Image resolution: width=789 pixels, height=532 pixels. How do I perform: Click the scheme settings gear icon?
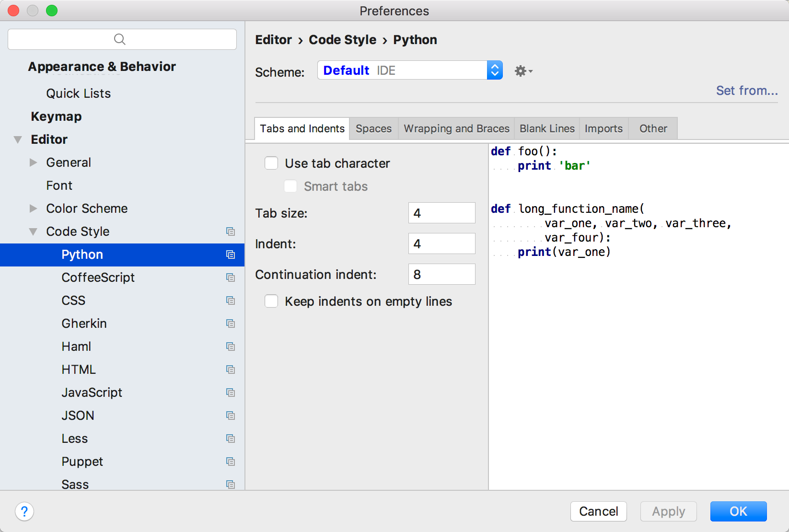(x=522, y=71)
